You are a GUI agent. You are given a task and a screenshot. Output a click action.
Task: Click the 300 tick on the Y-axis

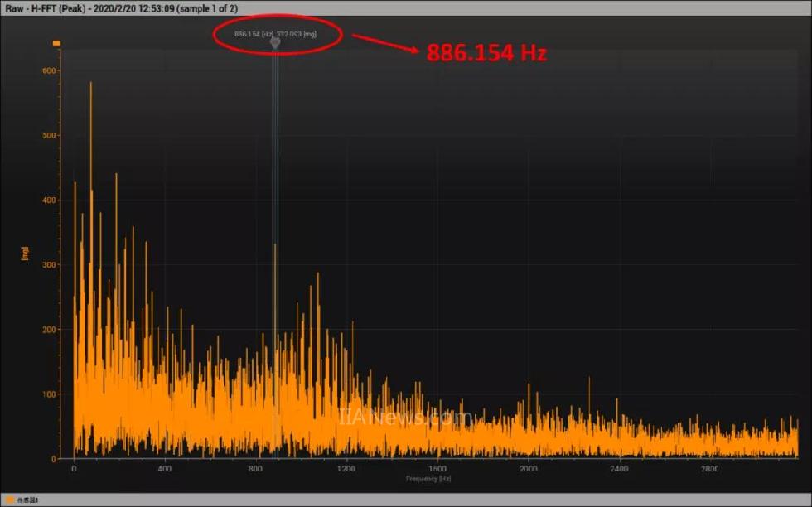coord(49,265)
